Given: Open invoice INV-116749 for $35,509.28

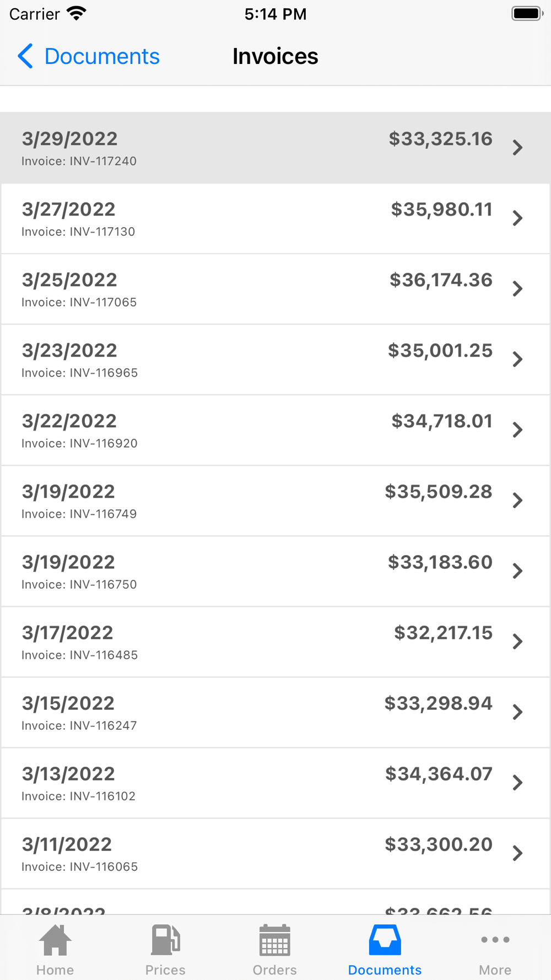Looking at the screenshot, I should (x=275, y=501).
